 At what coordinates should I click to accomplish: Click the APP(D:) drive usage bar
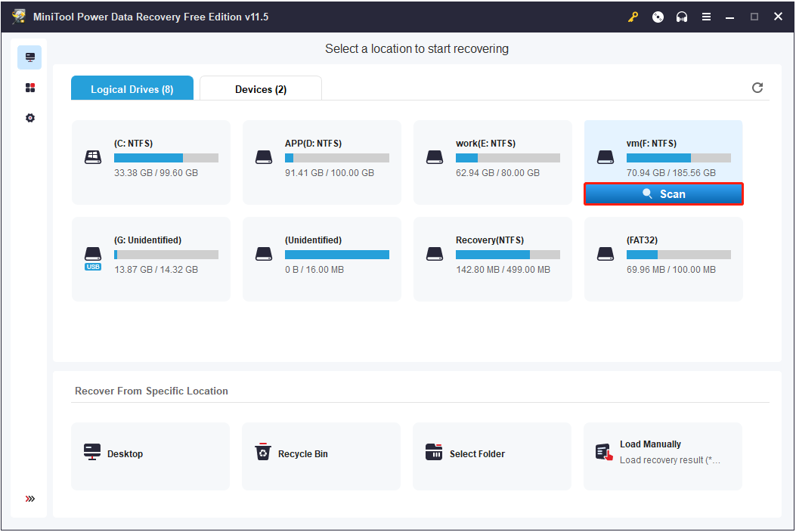[x=337, y=158]
